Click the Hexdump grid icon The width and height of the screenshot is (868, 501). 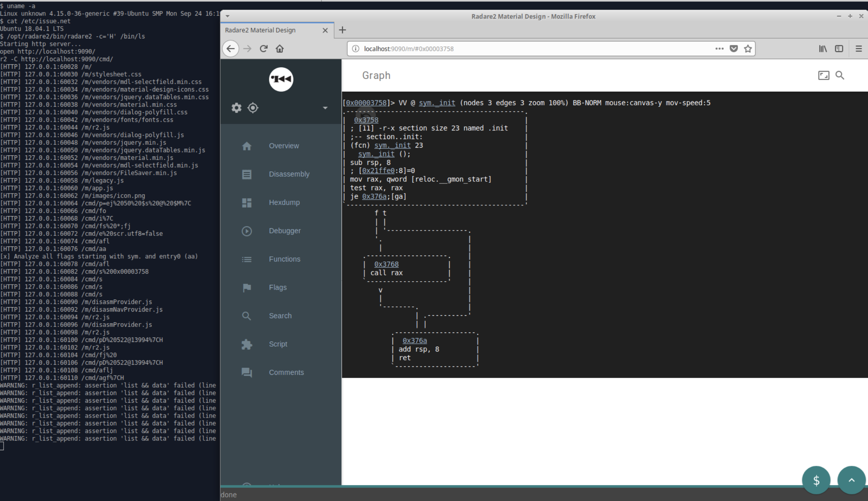click(x=247, y=203)
